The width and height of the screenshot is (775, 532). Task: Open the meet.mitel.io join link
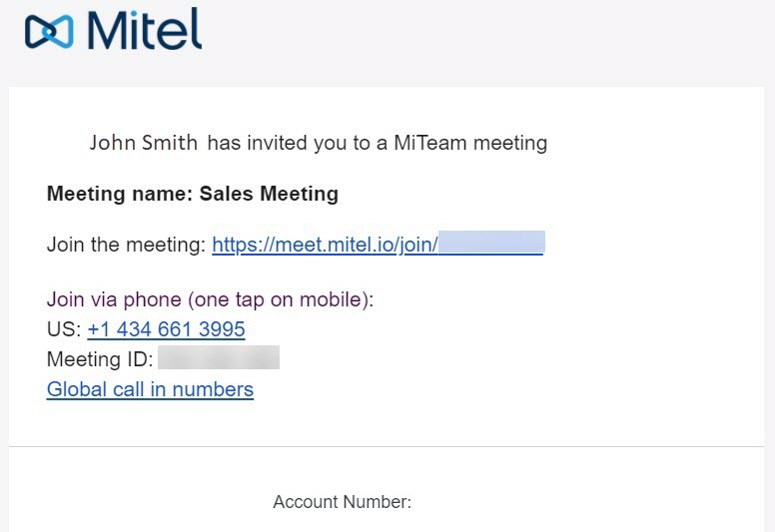point(325,245)
